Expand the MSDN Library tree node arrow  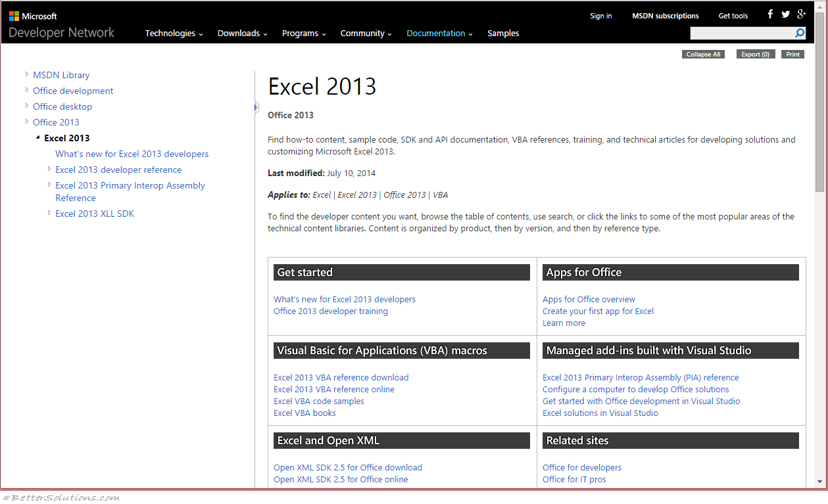click(27, 74)
